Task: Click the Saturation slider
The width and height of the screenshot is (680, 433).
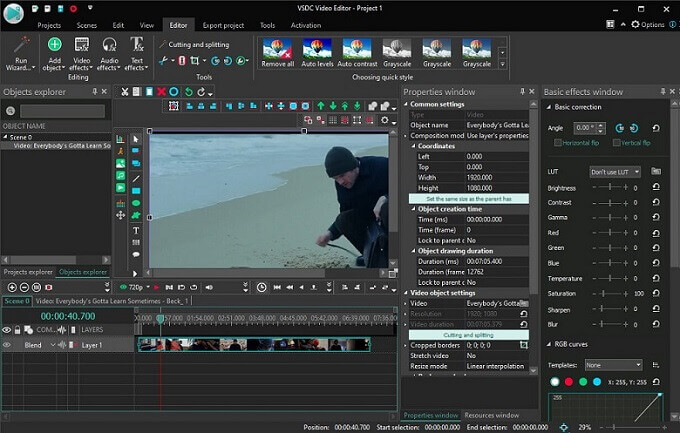Action: [x=610, y=294]
